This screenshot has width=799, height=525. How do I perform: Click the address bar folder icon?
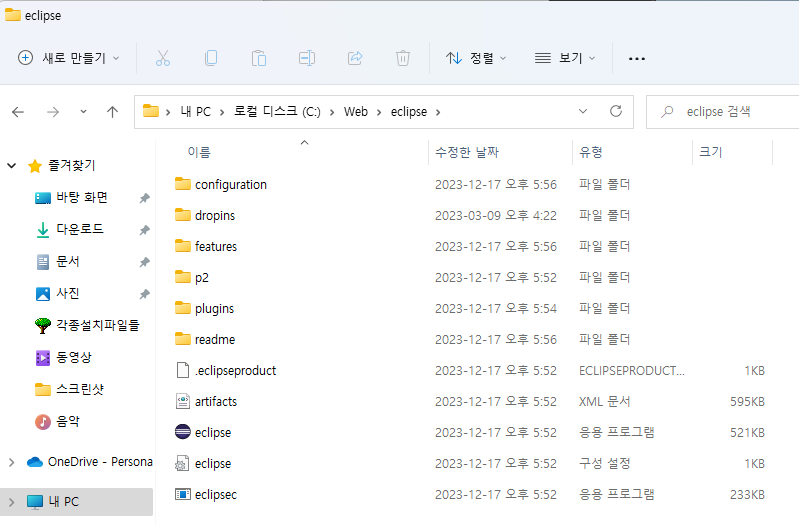tap(150, 111)
